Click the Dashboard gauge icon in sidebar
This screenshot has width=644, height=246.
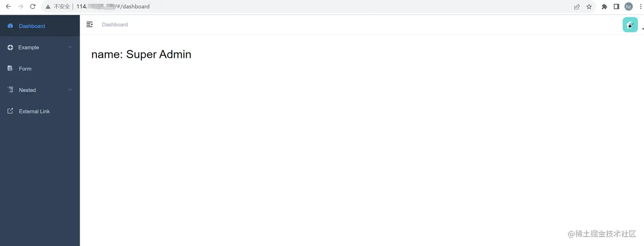click(x=10, y=26)
